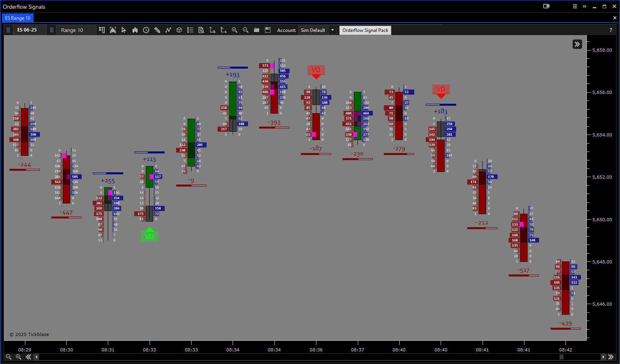This screenshot has height=364, width=620.
Task: Click the -447 delta label
Action: [x=66, y=213]
